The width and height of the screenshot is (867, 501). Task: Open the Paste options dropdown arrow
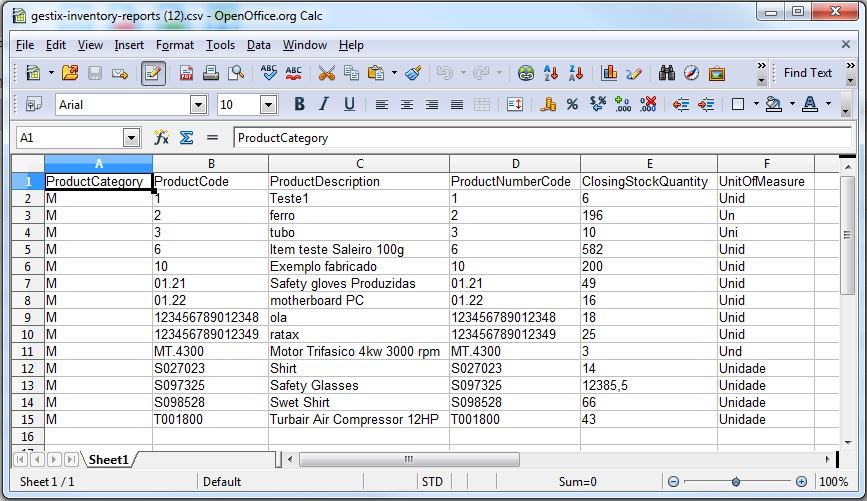coord(394,73)
